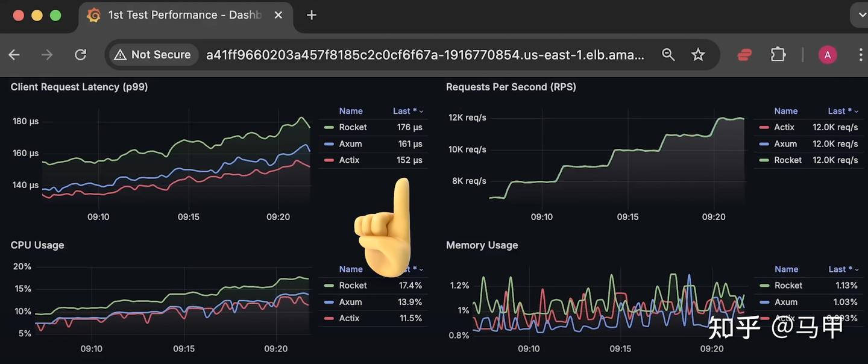Image resolution: width=868 pixels, height=364 pixels.
Task: Open the browser extensions puzzle icon
Action: [778, 55]
